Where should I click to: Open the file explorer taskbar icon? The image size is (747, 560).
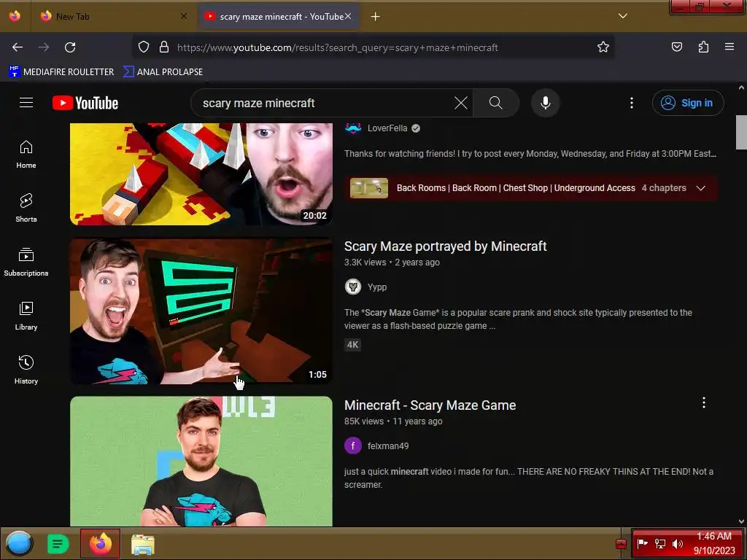(143, 544)
